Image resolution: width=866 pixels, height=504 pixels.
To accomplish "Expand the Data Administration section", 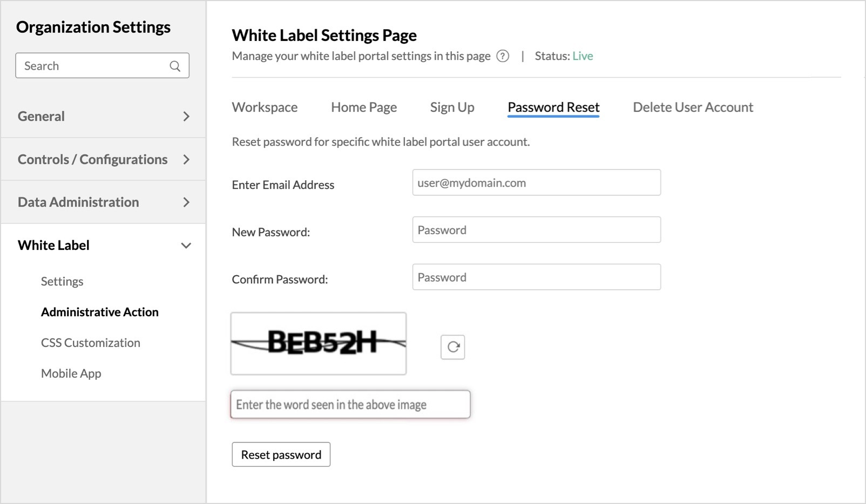I will point(186,202).
